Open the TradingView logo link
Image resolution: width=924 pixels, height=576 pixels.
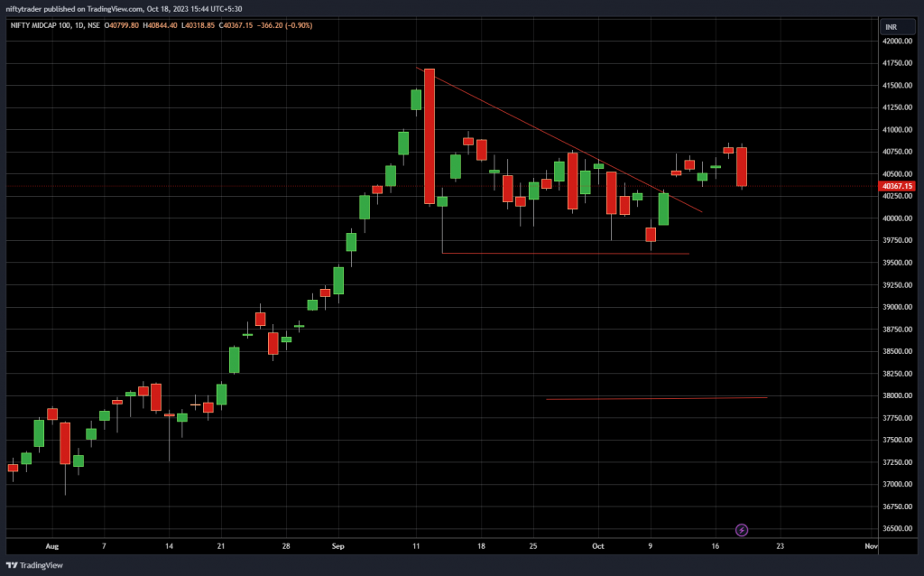pos(34,565)
